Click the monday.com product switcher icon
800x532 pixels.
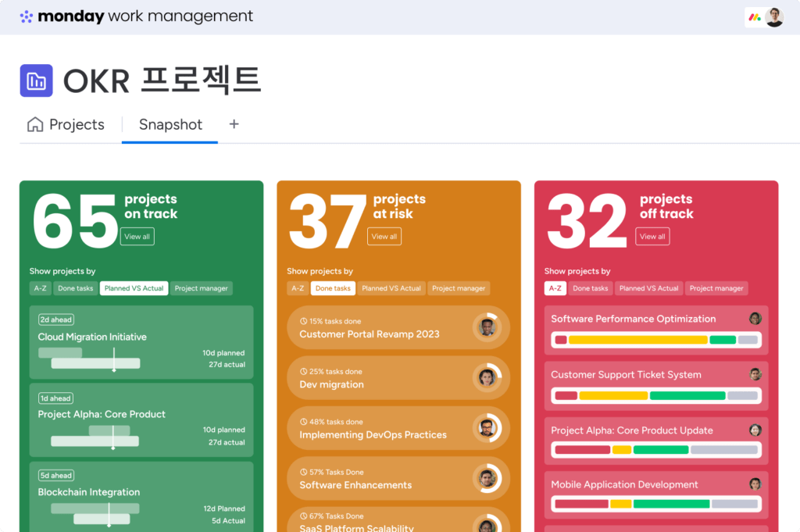coord(754,17)
